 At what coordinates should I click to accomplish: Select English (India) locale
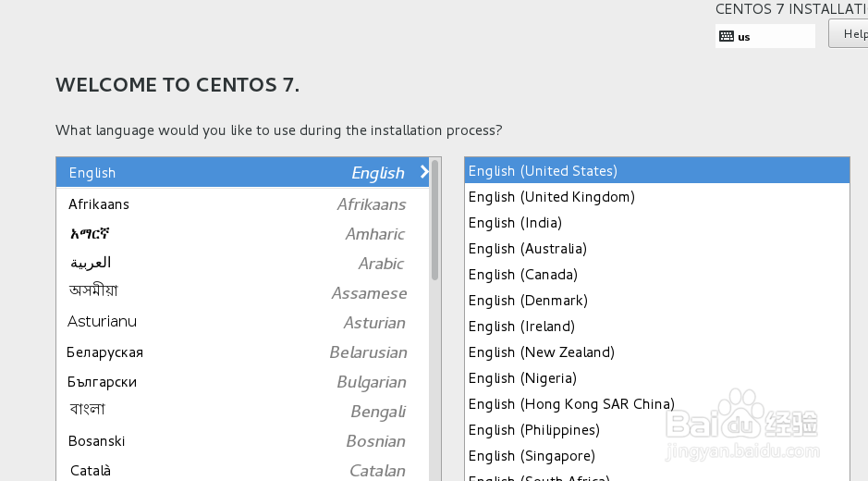[657, 223]
